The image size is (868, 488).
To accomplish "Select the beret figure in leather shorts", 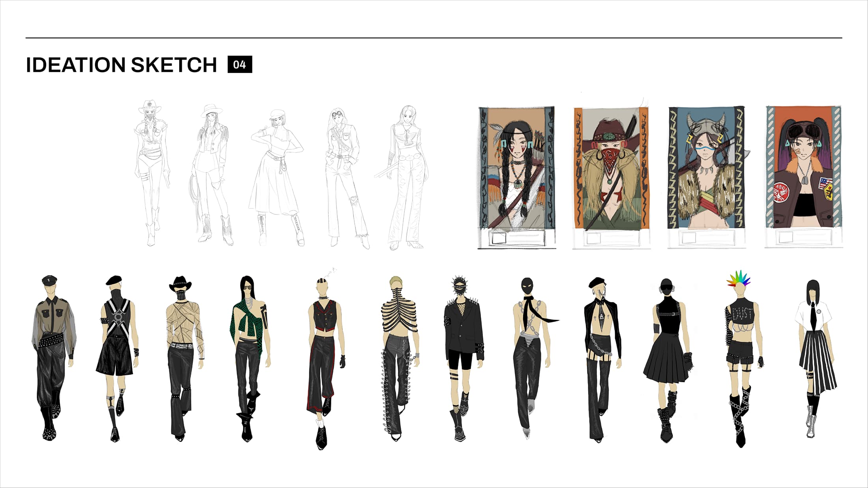I will 117,359.
